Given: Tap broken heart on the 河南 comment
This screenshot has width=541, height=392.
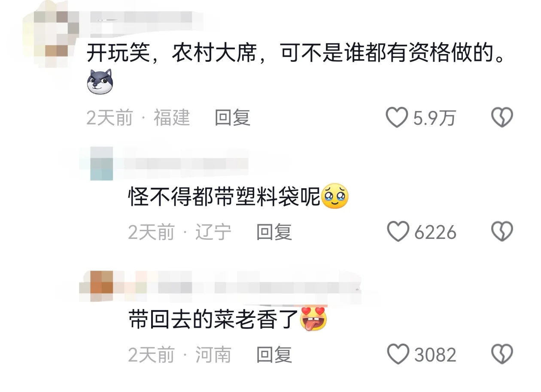Looking at the screenshot, I should pyautogui.click(x=502, y=354).
